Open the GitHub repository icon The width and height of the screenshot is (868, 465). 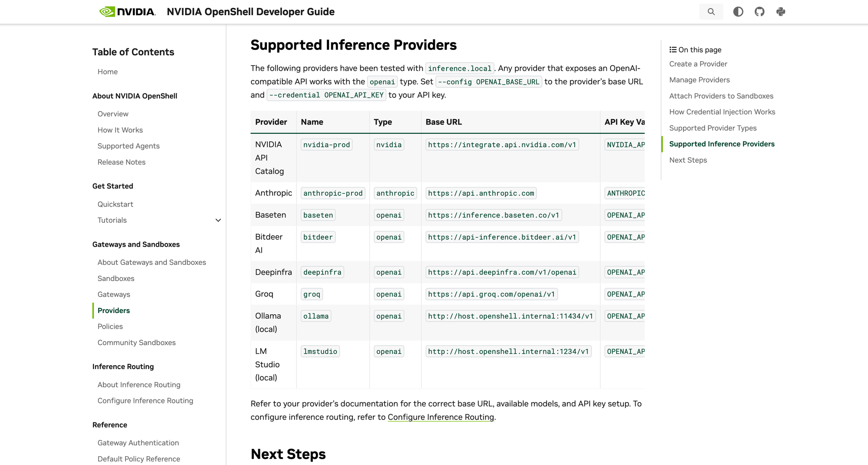pyautogui.click(x=759, y=12)
